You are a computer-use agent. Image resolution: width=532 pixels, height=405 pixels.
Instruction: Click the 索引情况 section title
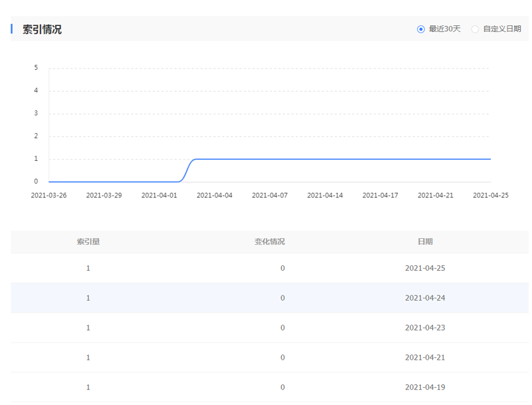42,29
